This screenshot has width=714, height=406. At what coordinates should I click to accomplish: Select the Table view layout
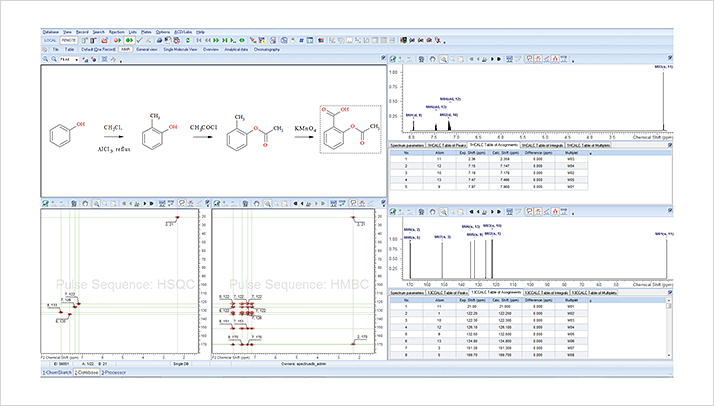tap(69, 49)
